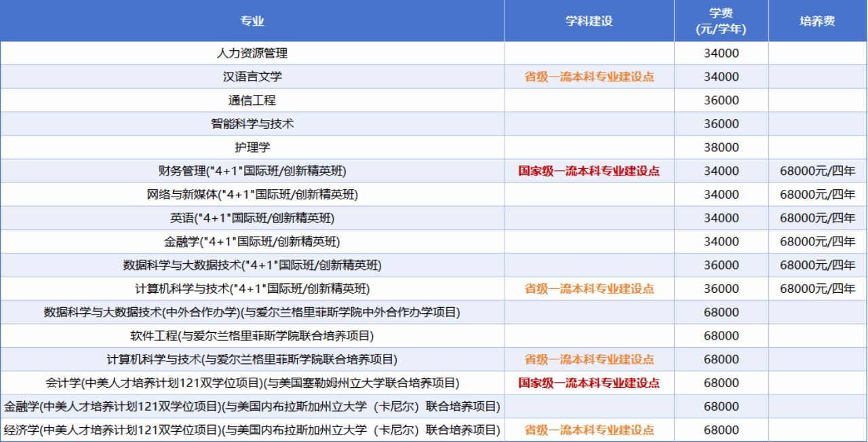Click the 38000 tuition value for 护理学
This screenshot has width=868, height=442.
[721, 147]
